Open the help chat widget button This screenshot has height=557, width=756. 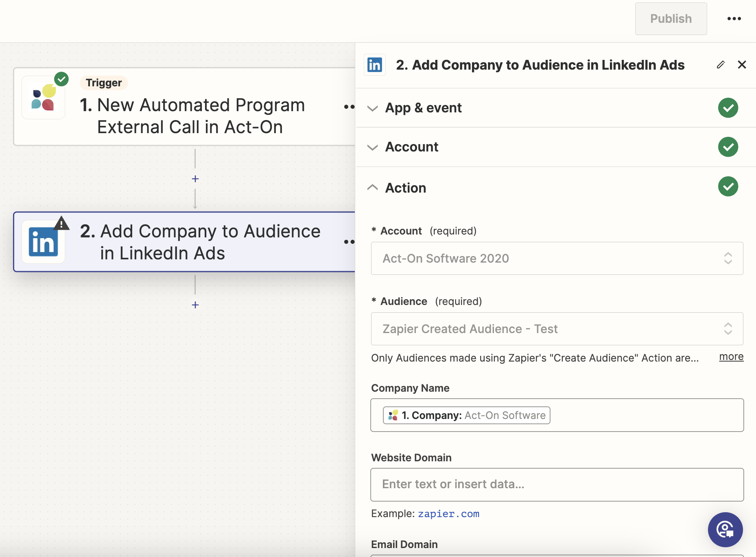tap(725, 530)
